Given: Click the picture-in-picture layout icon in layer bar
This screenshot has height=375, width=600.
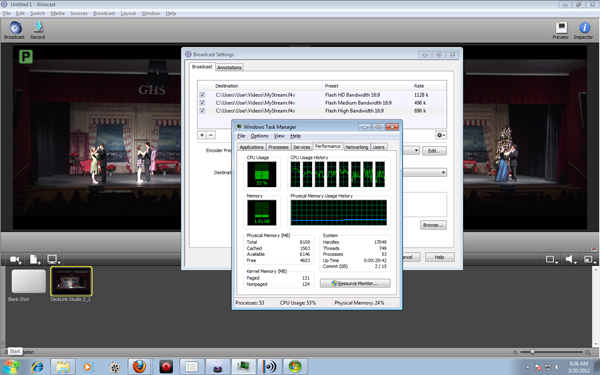Looking at the screenshot, I should point(589,259).
